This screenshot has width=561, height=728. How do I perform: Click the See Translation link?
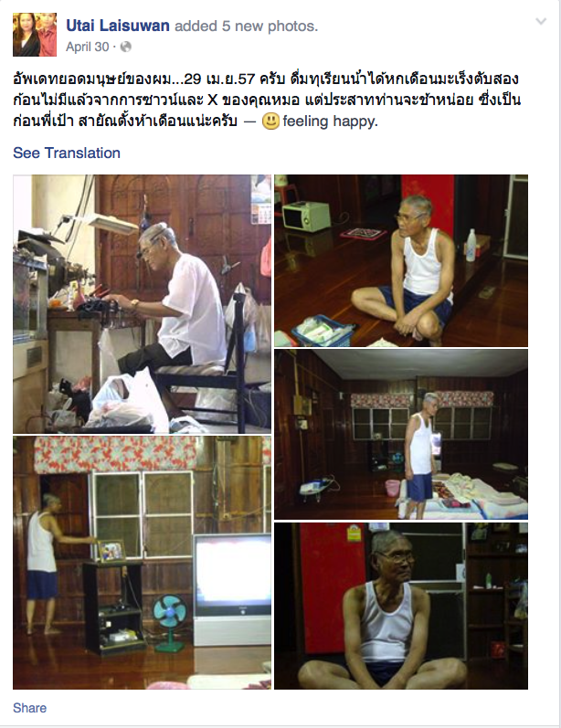point(67,153)
